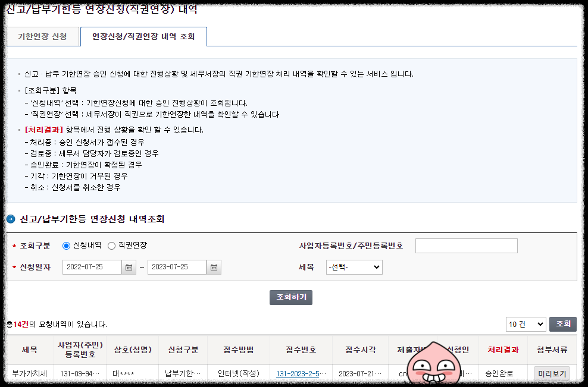This screenshot has height=387, width=588.
Task: Click the 처리결과 table column header
Action: 500,351
